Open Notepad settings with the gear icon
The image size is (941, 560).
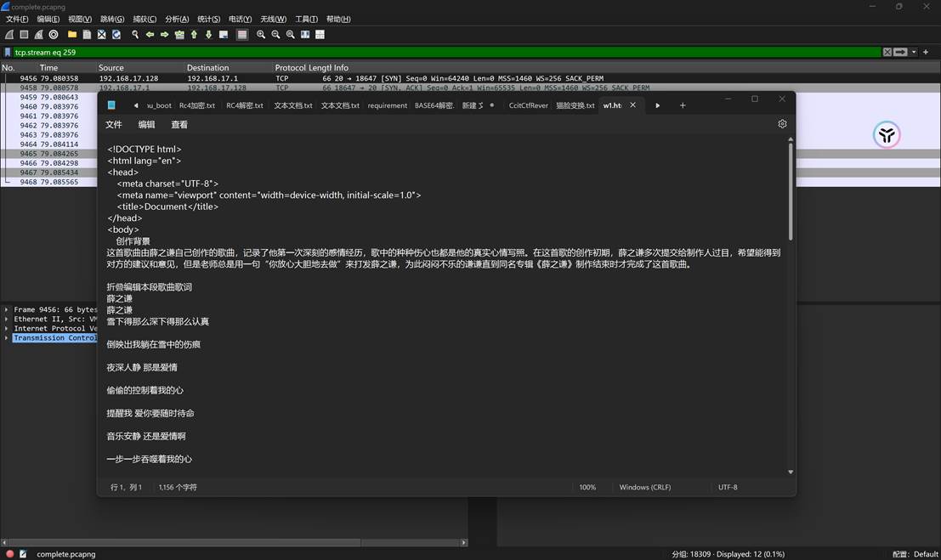pyautogui.click(x=782, y=124)
